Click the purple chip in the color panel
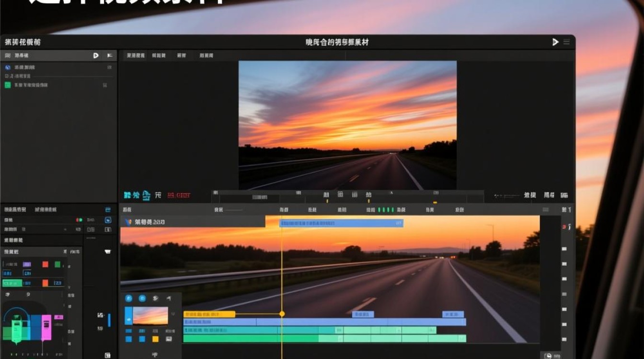Image resolution: width=644 pixels, height=359 pixels. [27, 264]
